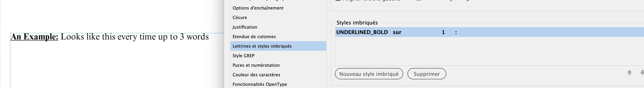Click the Nouveau style imbriqué button
The height and width of the screenshot is (88, 644).
coord(369,74)
